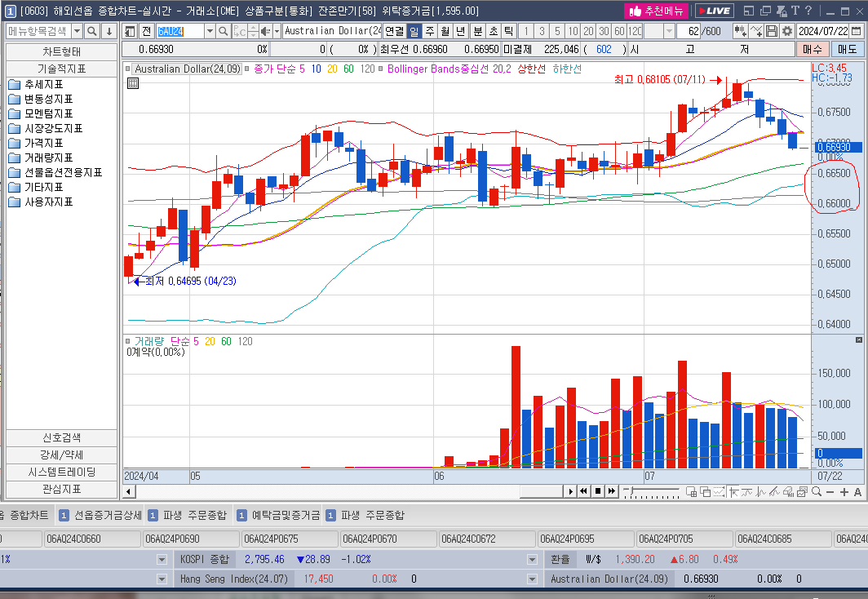Image resolution: width=868 pixels, height=599 pixels.
Task: Click the save chart floppy disk icon
Action: [x=772, y=31]
